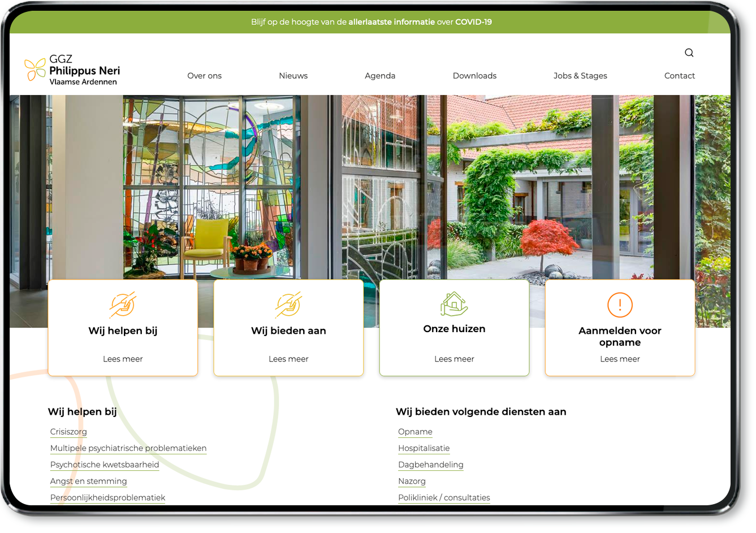Select Psychotische kwetsbaarheid link

(105, 465)
